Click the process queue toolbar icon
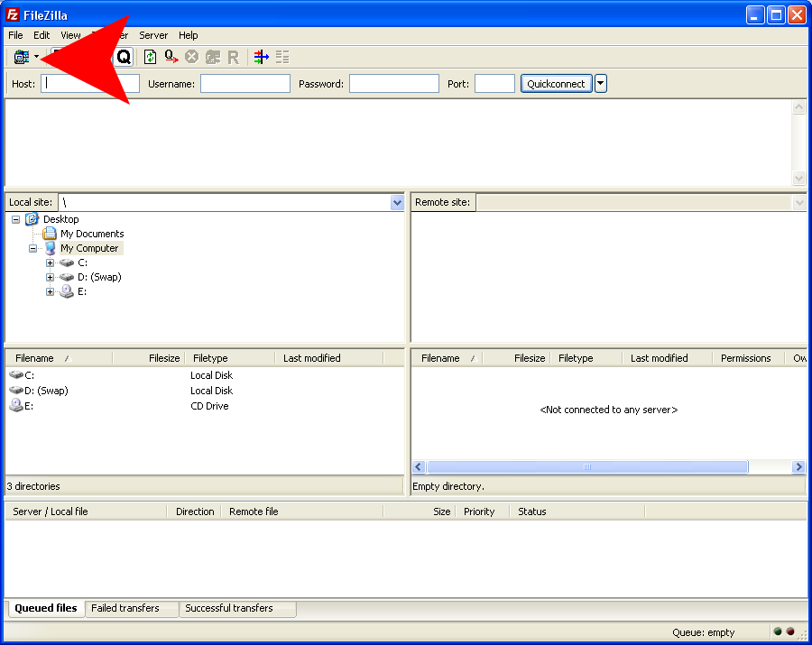Viewport: 812px width, 645px height. point(171,57)
